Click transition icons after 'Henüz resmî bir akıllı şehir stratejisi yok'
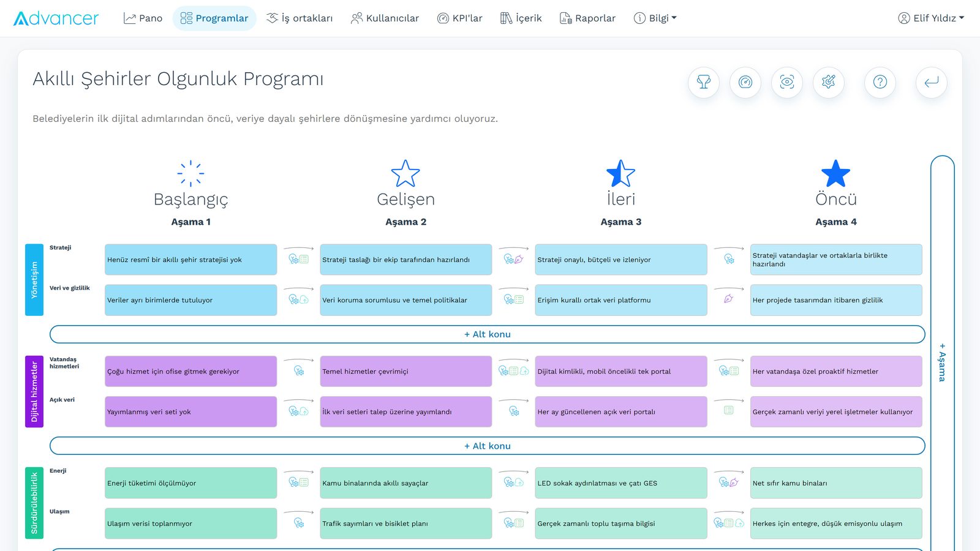This screenshot has width=980, height=551. 298,259
